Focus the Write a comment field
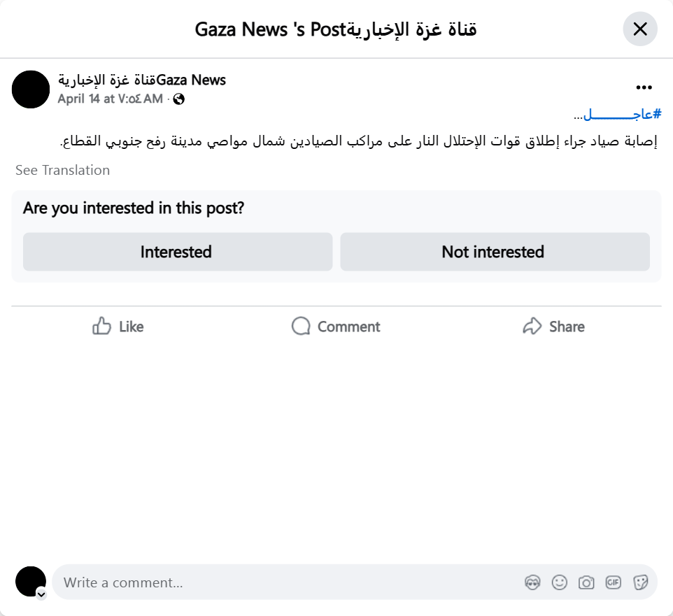 [280, 582]
